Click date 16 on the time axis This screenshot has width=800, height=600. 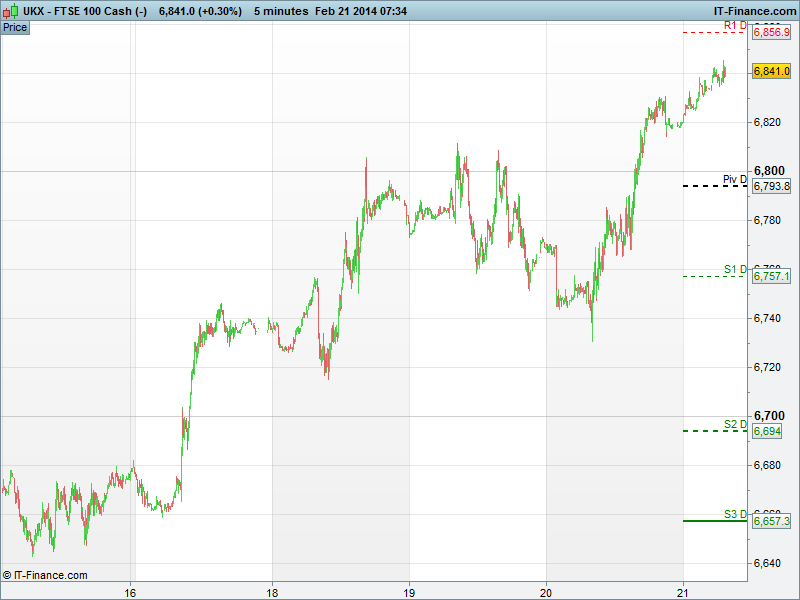click(x=130, y=592)
